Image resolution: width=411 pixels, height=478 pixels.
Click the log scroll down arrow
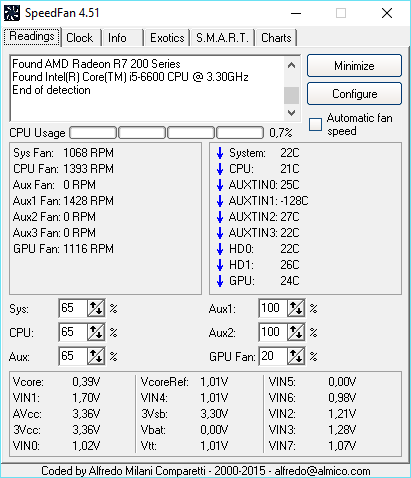click(291, 113)
